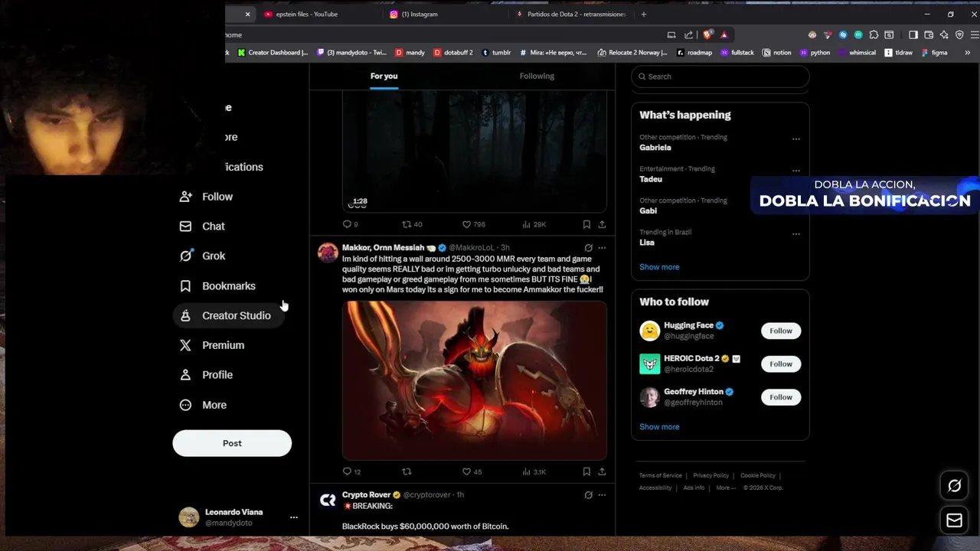Reply to Makkor's tweet with 12 comments
Viewport: 980px width, 551px height.
tap(352, 471)
